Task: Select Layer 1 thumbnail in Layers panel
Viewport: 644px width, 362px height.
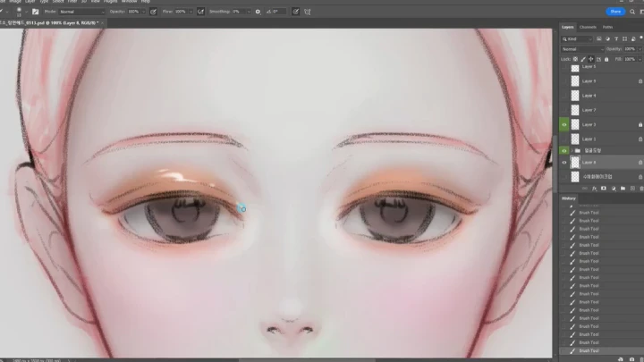Action: tap(574, 139)
